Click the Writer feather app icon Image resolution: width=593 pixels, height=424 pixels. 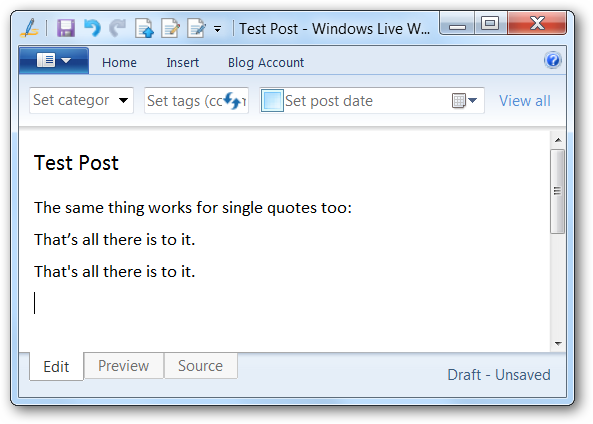tap(30, 28)
